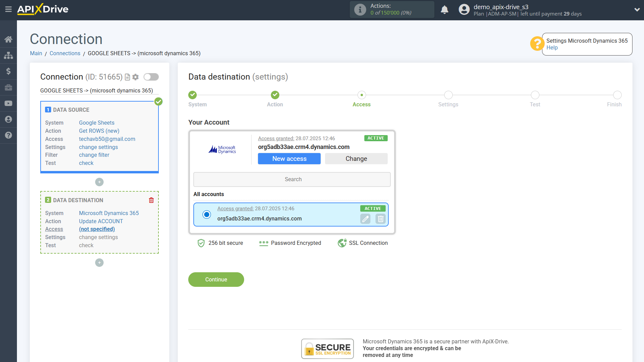Click Main breadcrumb link

(36, 53)
